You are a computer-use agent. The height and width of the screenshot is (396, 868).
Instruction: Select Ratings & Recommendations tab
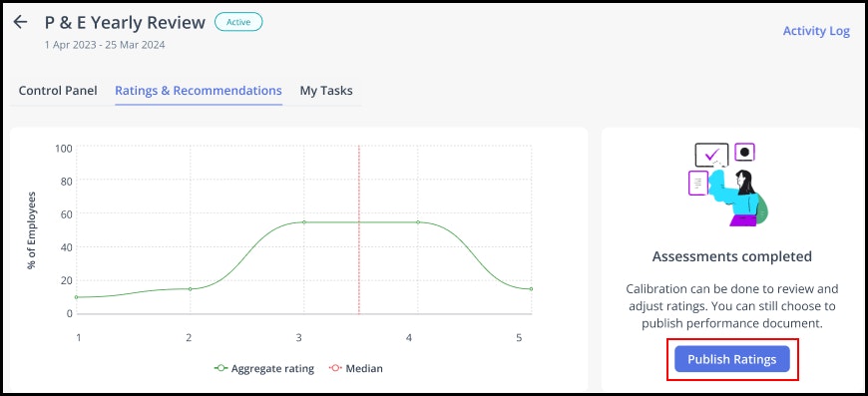pos(199,91)
